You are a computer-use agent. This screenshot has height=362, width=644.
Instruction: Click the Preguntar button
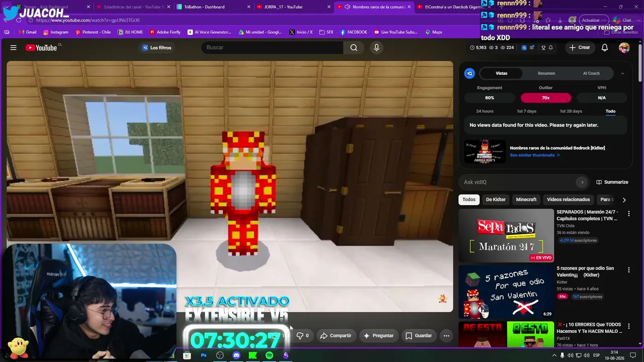pos(378,336)
